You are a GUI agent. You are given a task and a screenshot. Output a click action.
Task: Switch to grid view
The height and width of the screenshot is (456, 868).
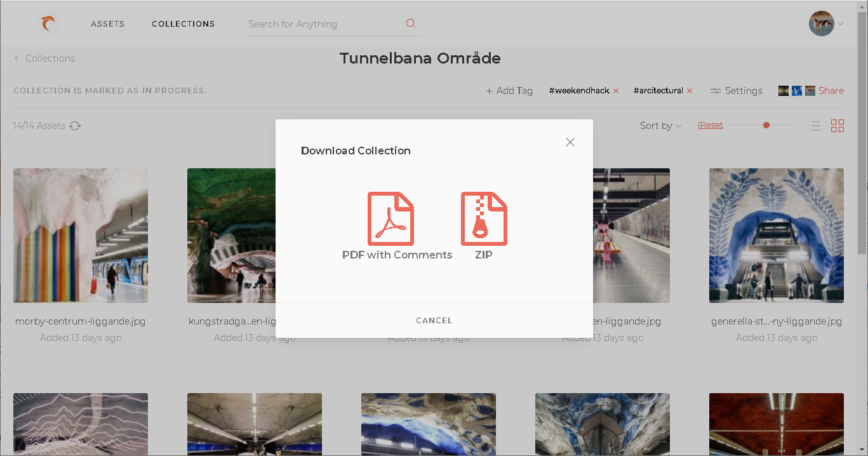838,126
